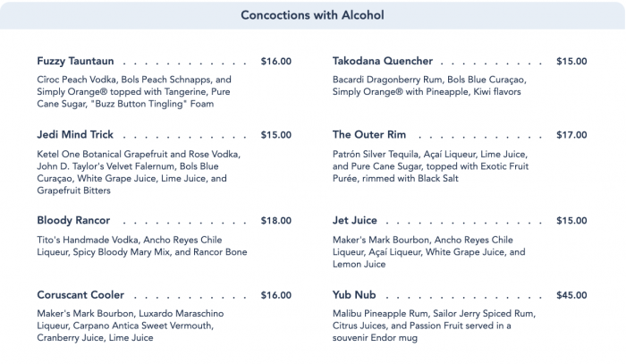Screen dimensions: 626x364
Task: Click the Takodana Quencher ingredients text
Action: [429, 86]
